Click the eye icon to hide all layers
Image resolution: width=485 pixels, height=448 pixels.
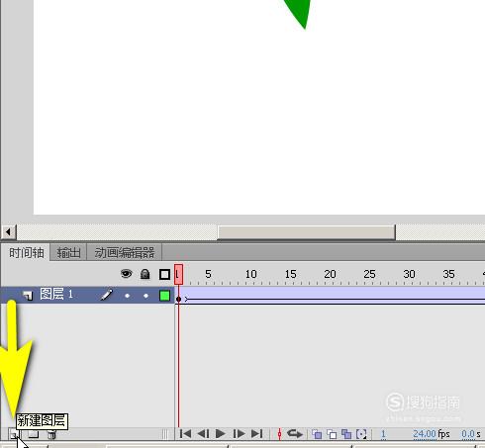pos(127,274)
